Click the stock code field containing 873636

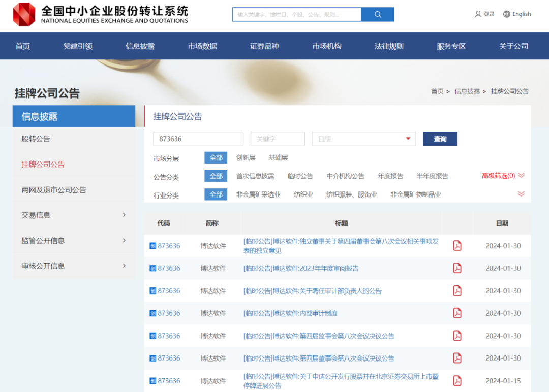[x=198, y=139]
